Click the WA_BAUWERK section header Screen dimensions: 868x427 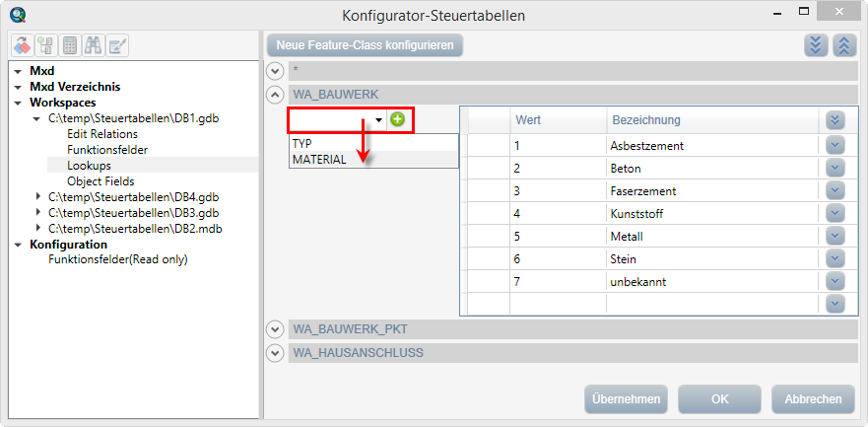pyautogui.click(x=572, y=95)
